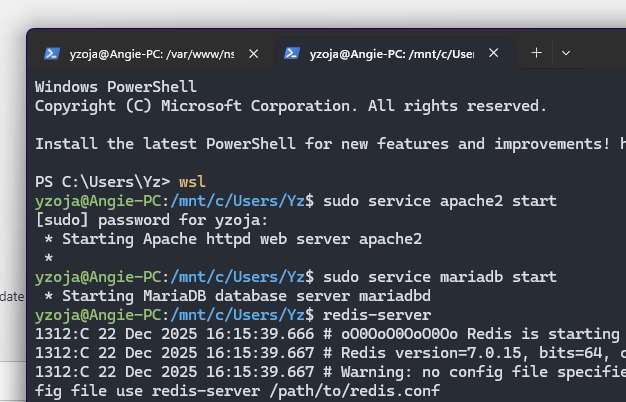Close the /var/www/ns tab
The image size is (626, 402).
pyautogui.click(x=254, y=53)
